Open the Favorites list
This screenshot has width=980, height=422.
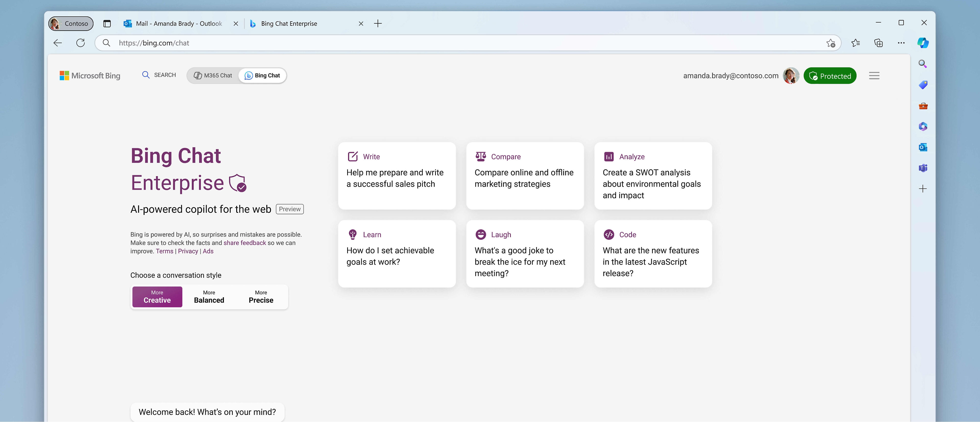coord(856,43)
